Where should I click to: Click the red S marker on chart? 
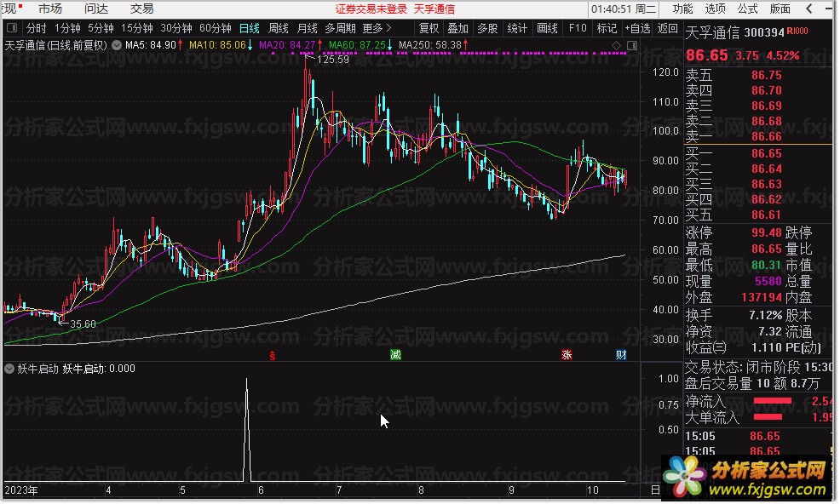[272, 356]
